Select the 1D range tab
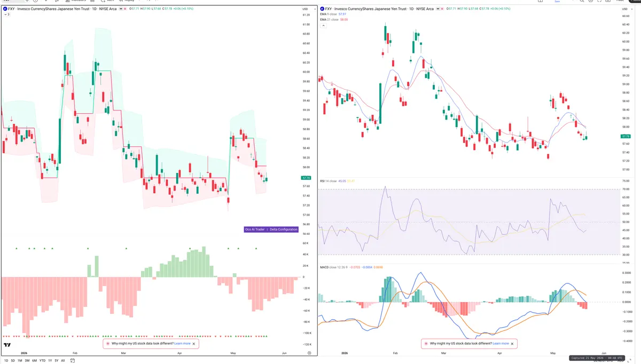 point(5,361)
